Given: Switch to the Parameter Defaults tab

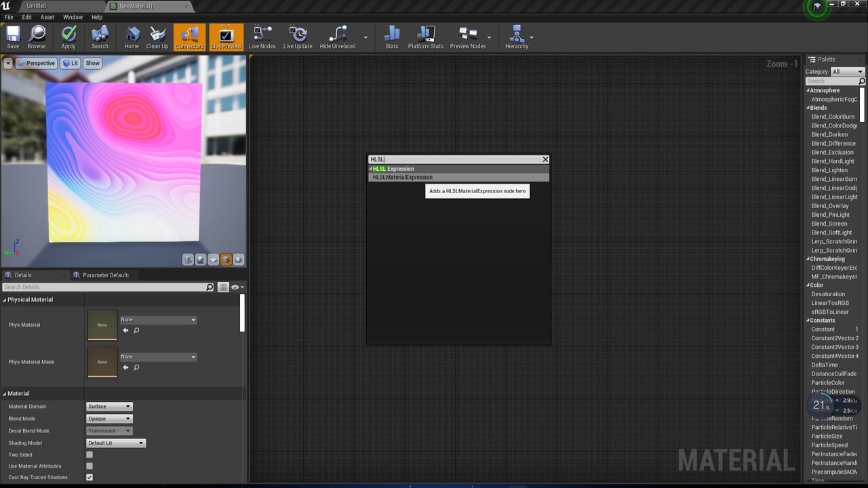Looking at the screenshot, I should (x=105, y=275).
